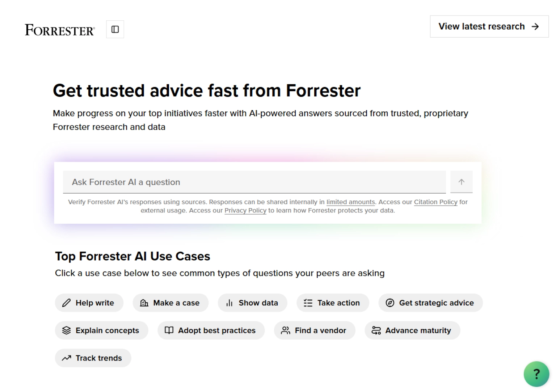The image size is (560, 392).
Task: Open the green help question-mark button
Action: 536,374
